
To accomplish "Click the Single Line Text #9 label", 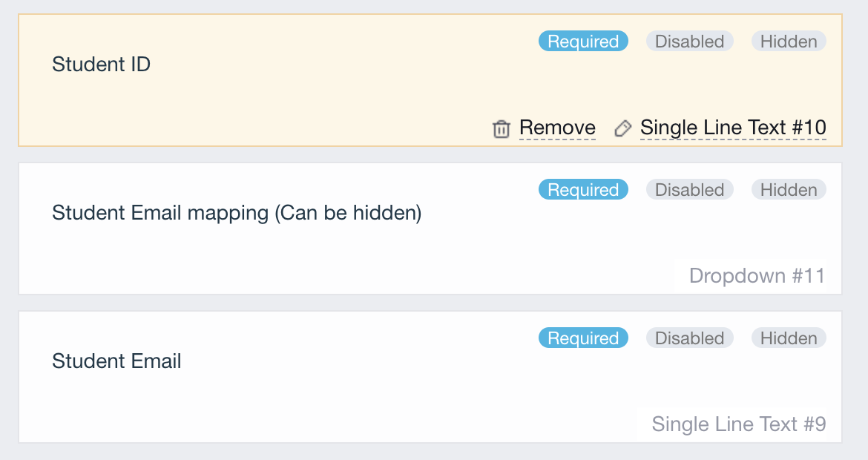I will (738, 424).
